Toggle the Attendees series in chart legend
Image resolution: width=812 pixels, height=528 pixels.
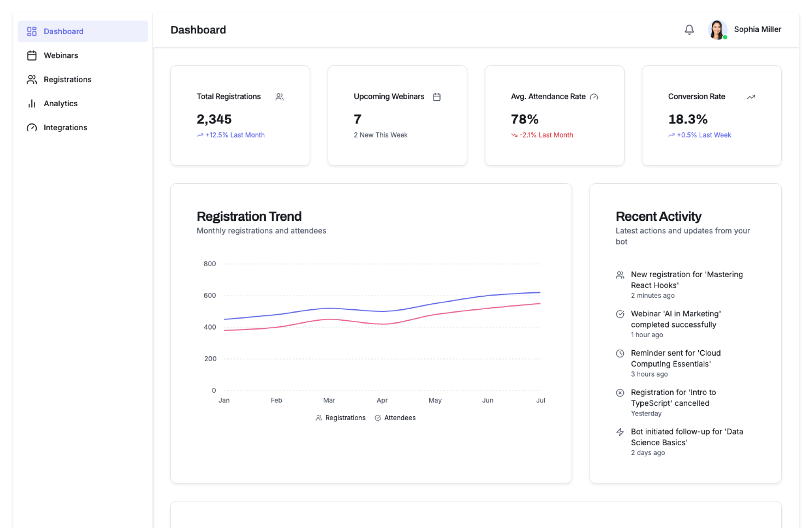pos(395,418)
